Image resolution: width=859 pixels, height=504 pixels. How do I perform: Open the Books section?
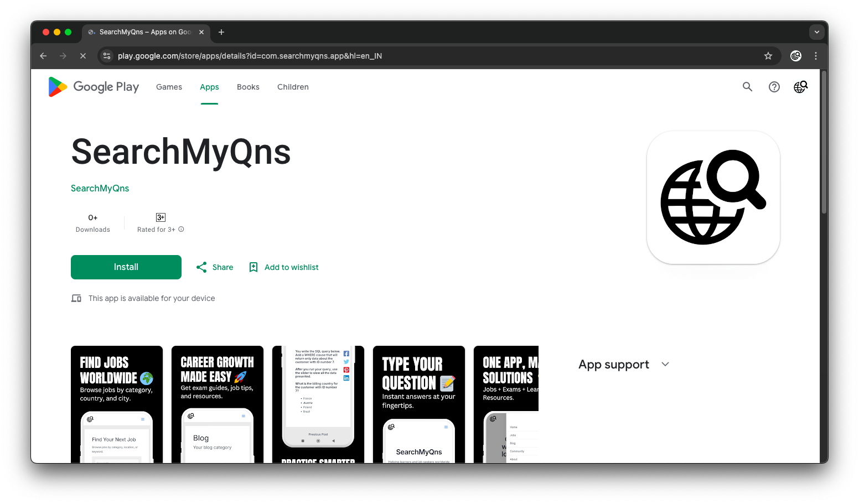click(x=248, y=87)
